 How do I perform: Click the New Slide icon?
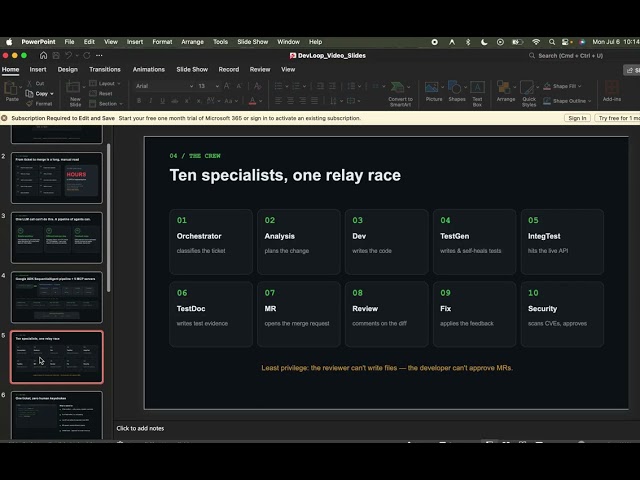[x=73, y=87]
